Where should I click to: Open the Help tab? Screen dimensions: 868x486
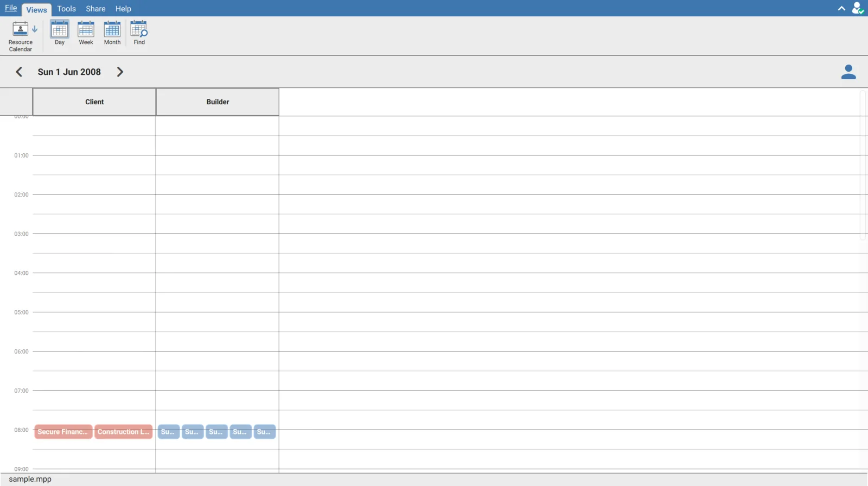point(123,9)
